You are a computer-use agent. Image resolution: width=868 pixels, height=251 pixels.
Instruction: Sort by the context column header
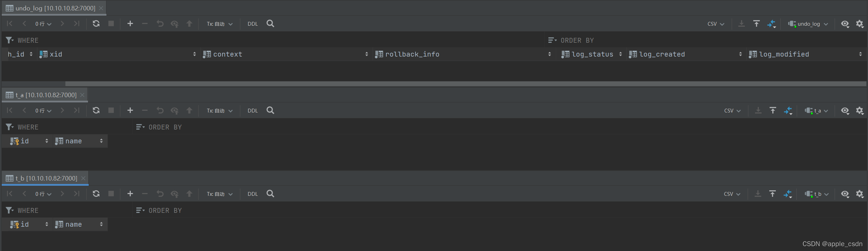[x=286, y=54]
